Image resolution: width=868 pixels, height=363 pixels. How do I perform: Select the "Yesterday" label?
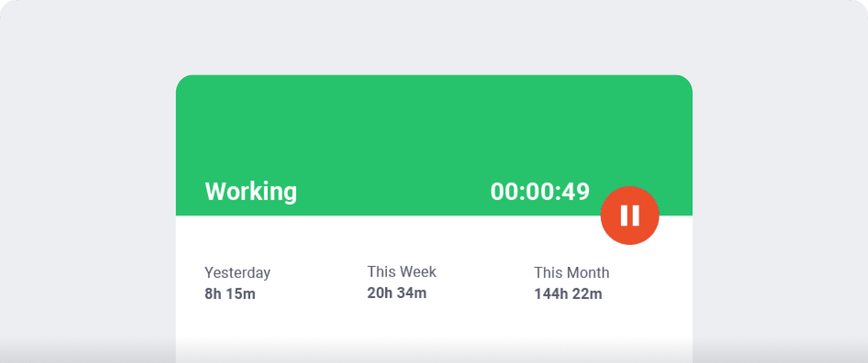coord(237,273)
